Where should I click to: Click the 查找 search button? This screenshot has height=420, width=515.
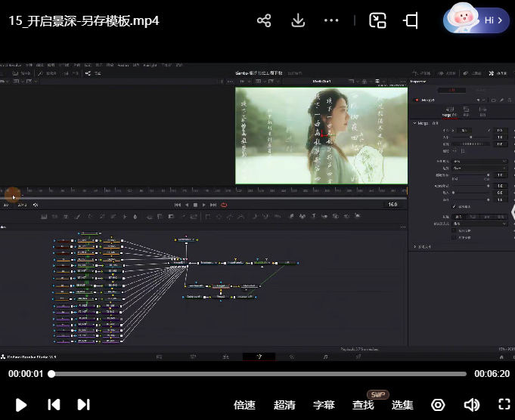point(364,406)
